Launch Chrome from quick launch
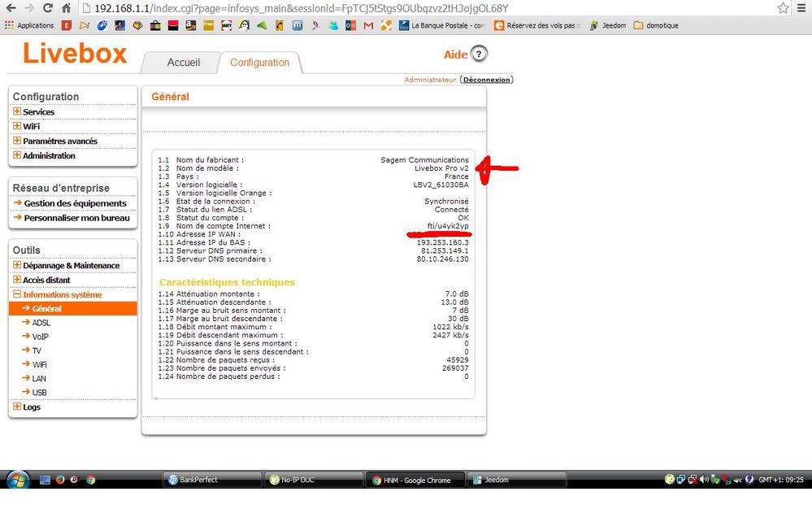812x509 pixels. [90, 480]
